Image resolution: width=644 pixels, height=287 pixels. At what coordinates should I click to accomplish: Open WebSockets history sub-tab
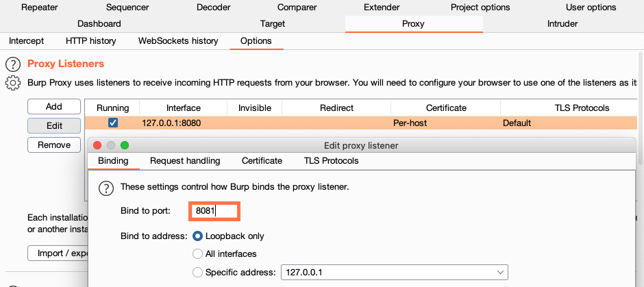pos(178,41)
